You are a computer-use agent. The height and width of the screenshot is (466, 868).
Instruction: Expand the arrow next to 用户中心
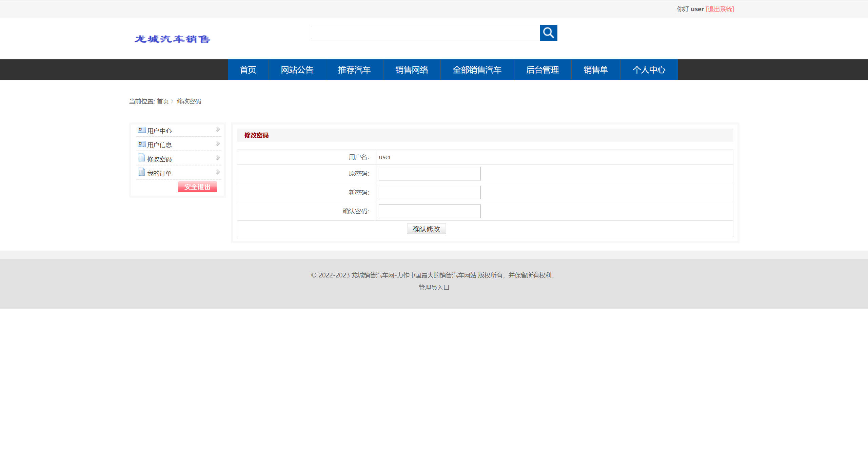click(x=217, y=130)
